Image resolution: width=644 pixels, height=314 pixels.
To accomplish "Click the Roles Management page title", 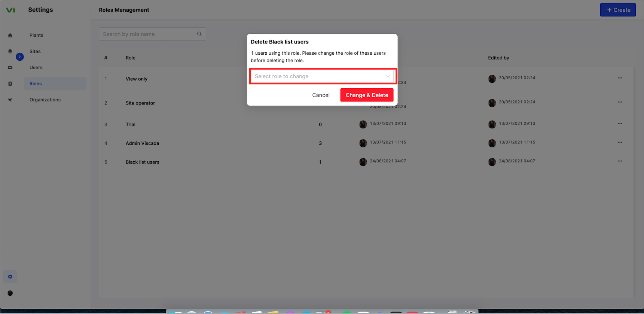I will point(124,10).
